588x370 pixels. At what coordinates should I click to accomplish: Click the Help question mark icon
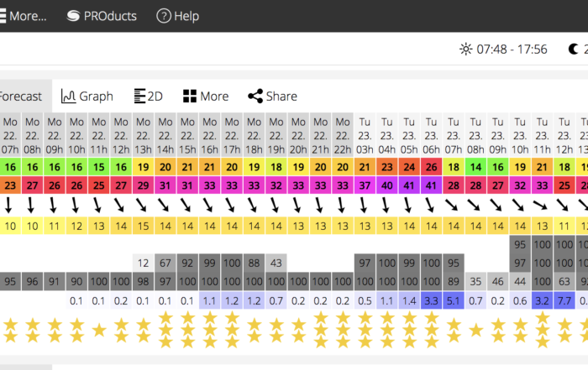click(x=164, y=16)
